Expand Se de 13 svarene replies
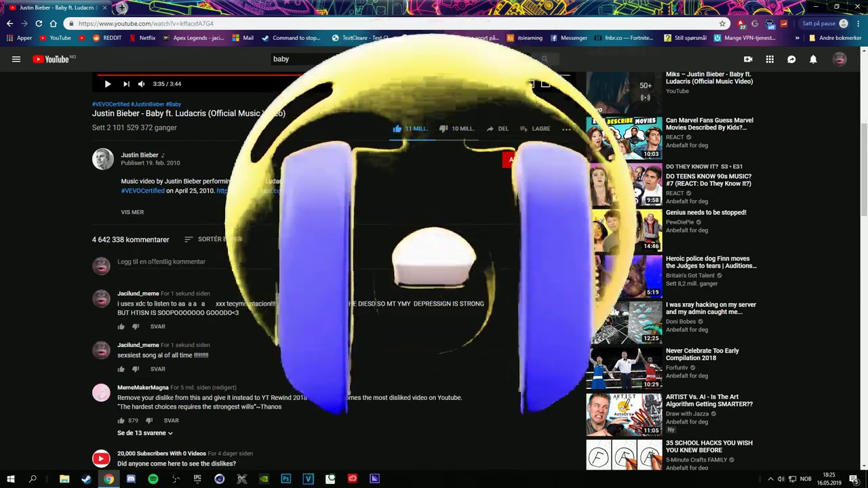 tap(145, 433)
